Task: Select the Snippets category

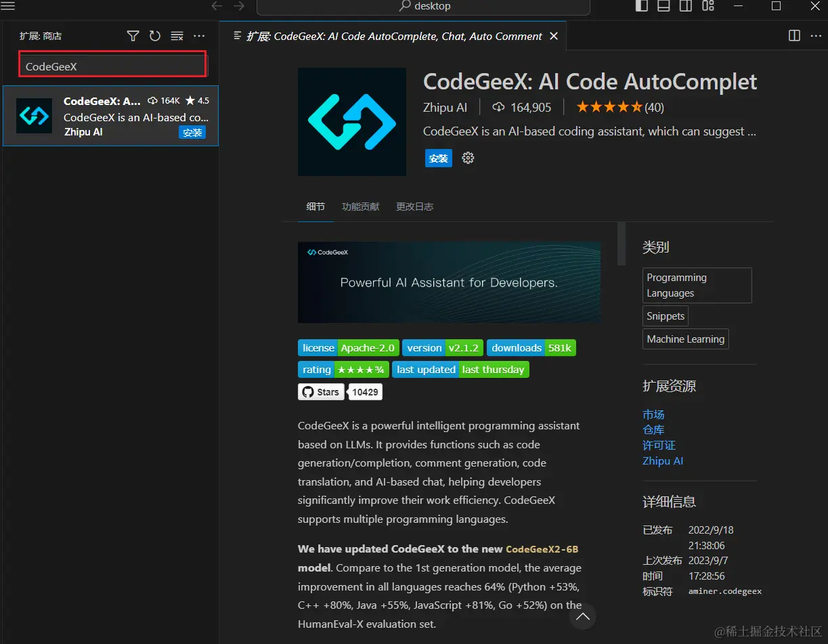Action: tap(666, 316)
